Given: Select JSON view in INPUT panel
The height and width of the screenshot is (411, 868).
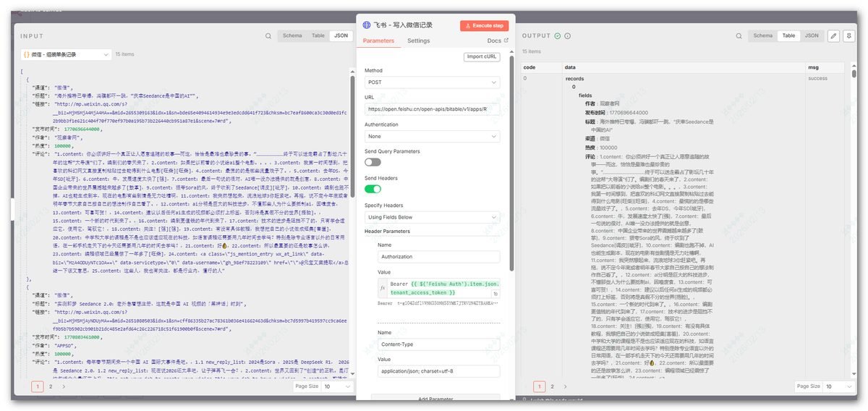Looking at the screenshot, I should [x=340, y=35].
